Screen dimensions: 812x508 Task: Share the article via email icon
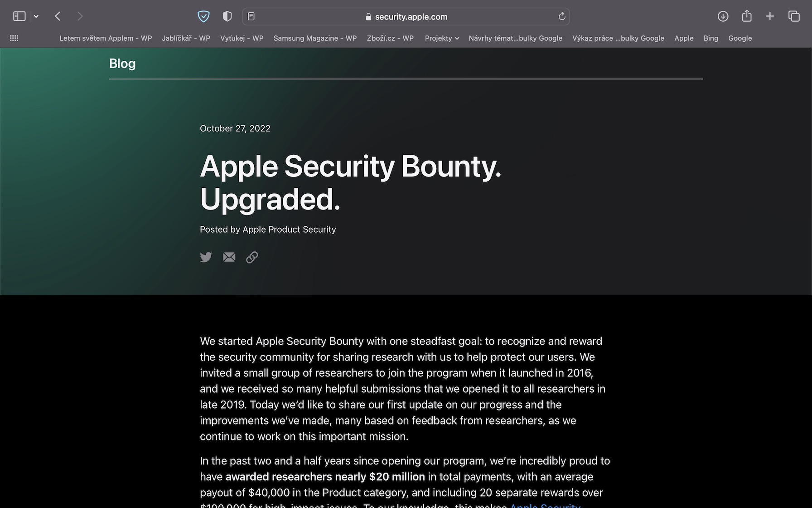(x=229, y=257)
